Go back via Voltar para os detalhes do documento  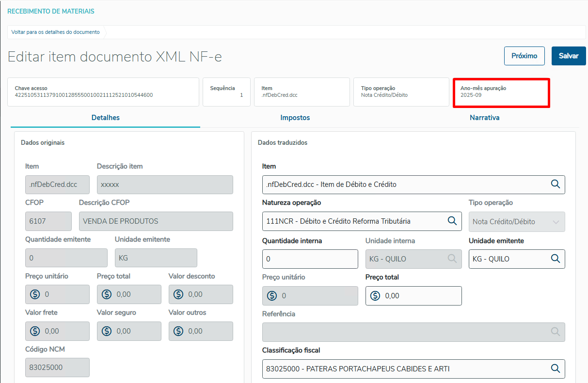click(x=55, y=32)
